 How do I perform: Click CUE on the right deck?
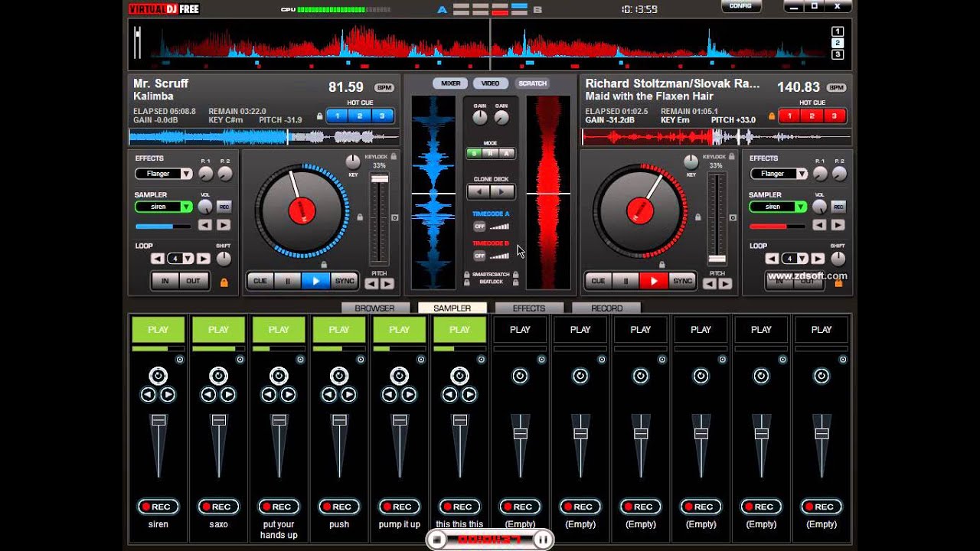[x=598, y=281]
